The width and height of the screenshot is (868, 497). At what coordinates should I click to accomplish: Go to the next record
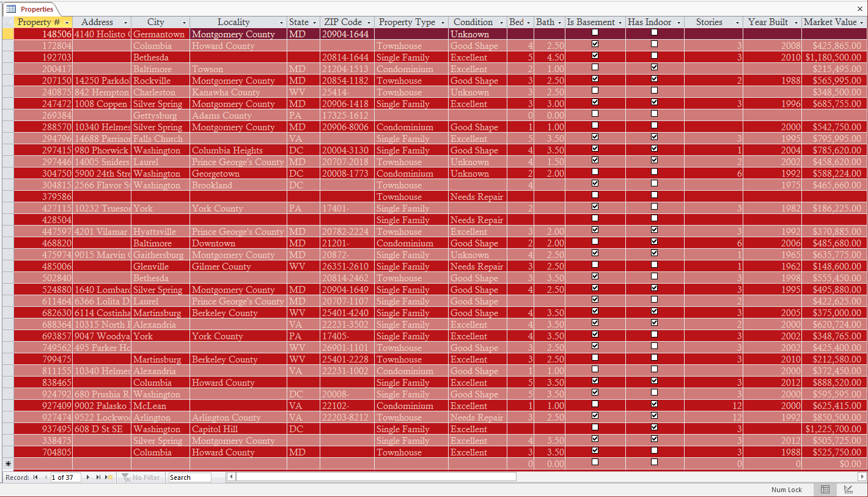88,477
